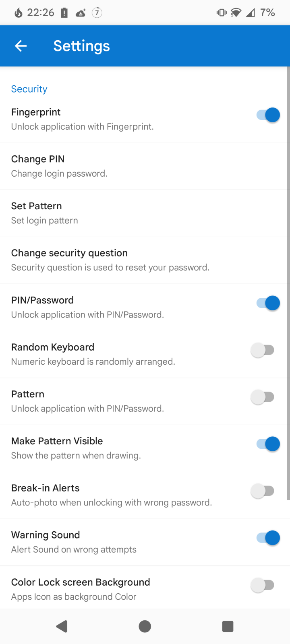Tap the Wi-Fi status icon

click(x=236, y=13)
